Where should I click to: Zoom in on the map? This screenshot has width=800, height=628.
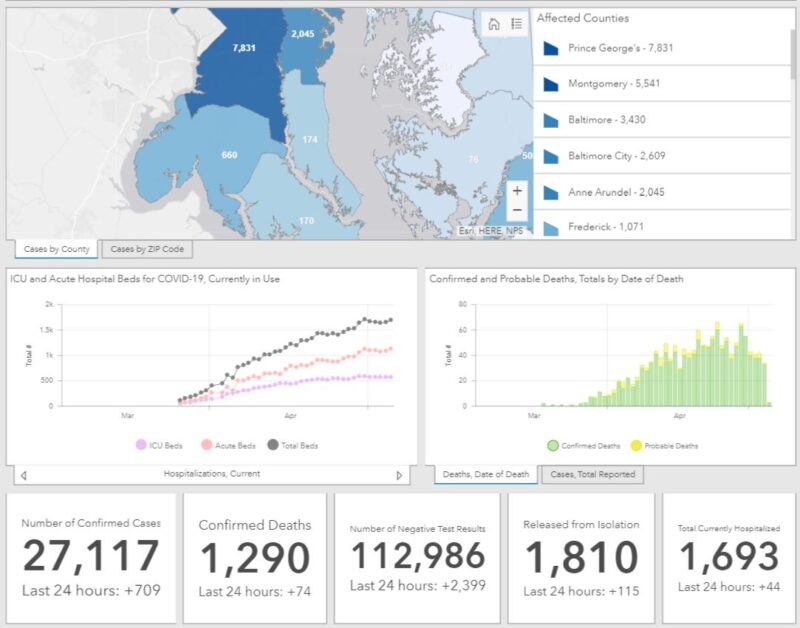(x=516, y=190)
